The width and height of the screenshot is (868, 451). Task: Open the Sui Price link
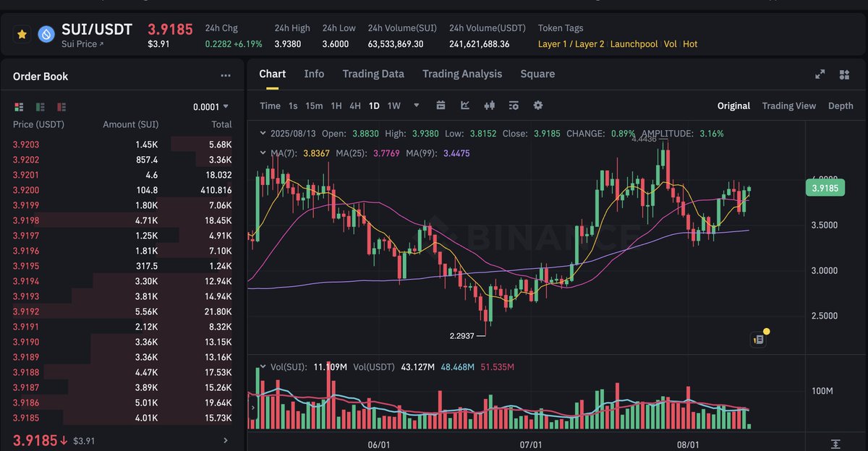[82, 44]
